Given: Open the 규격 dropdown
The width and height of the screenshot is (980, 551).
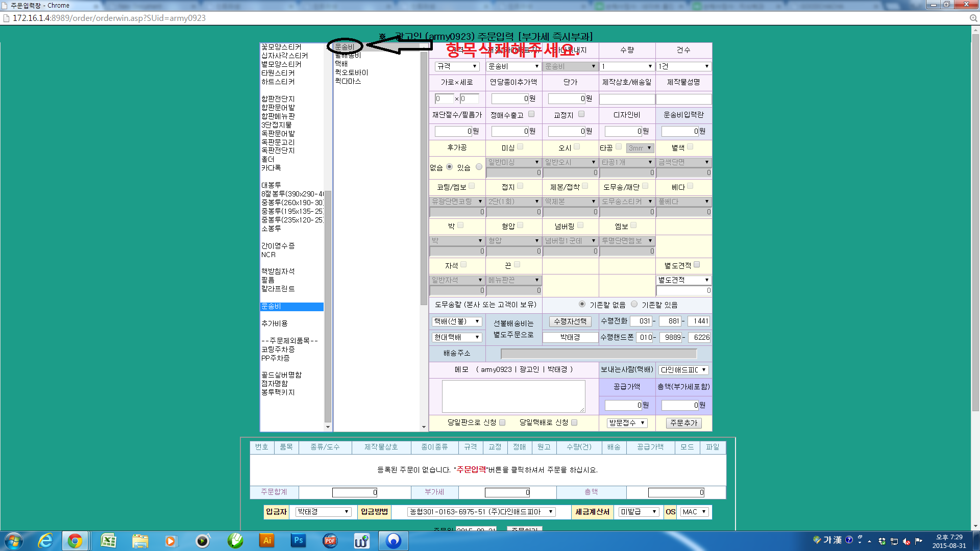Looking at the screenshot, I should 457,66.
